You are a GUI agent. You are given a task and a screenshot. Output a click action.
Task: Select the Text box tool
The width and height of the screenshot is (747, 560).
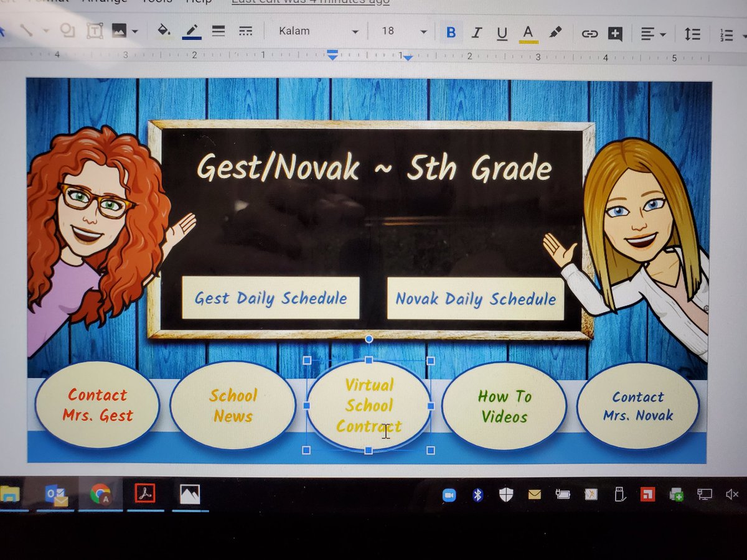(95, 30)
